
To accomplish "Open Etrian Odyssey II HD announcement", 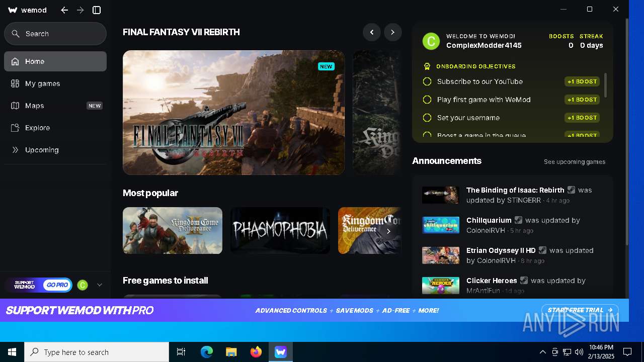I will [513, 255].
